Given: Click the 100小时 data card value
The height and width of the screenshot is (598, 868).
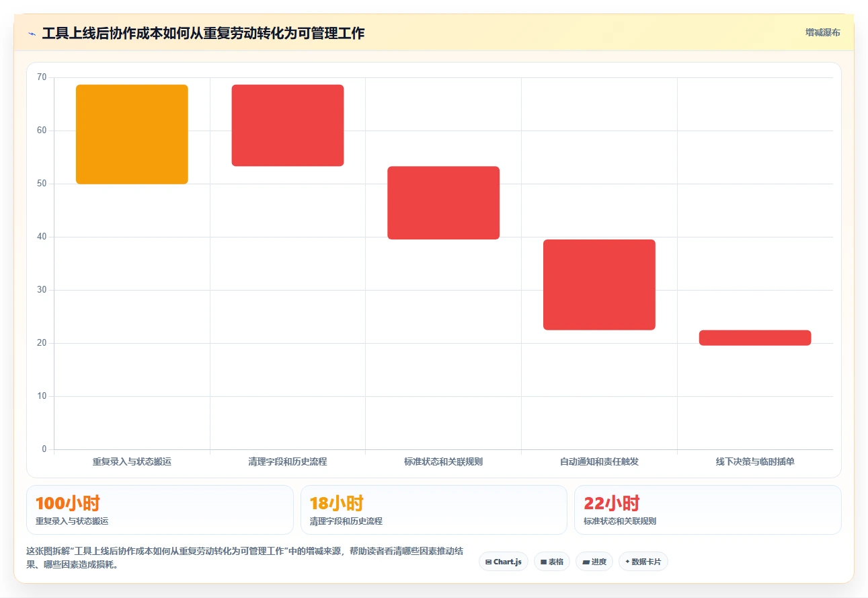Looking at the screenshot, I should (x=68, y=503).
